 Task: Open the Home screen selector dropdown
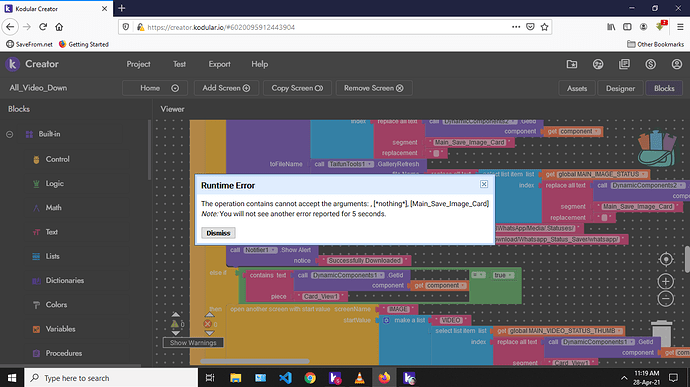click(155, 88)
